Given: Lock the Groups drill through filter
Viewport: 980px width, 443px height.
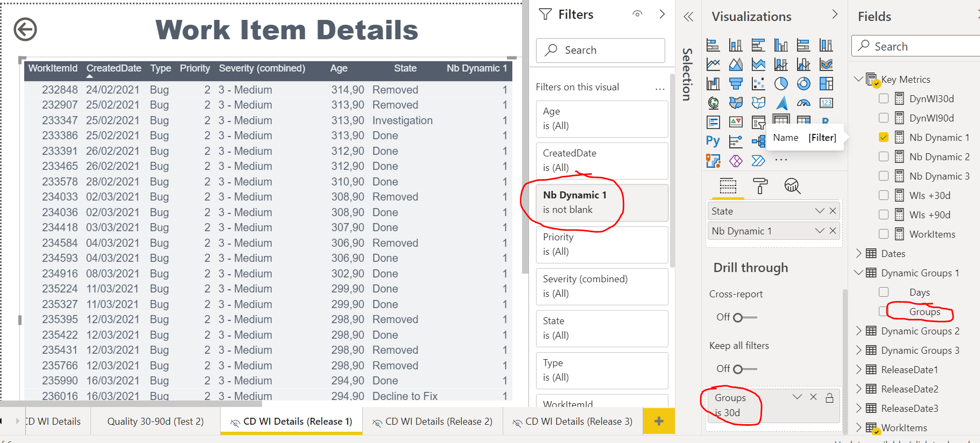Looking at the screenshot, I should pyautogui.click(x=829, y=398).
